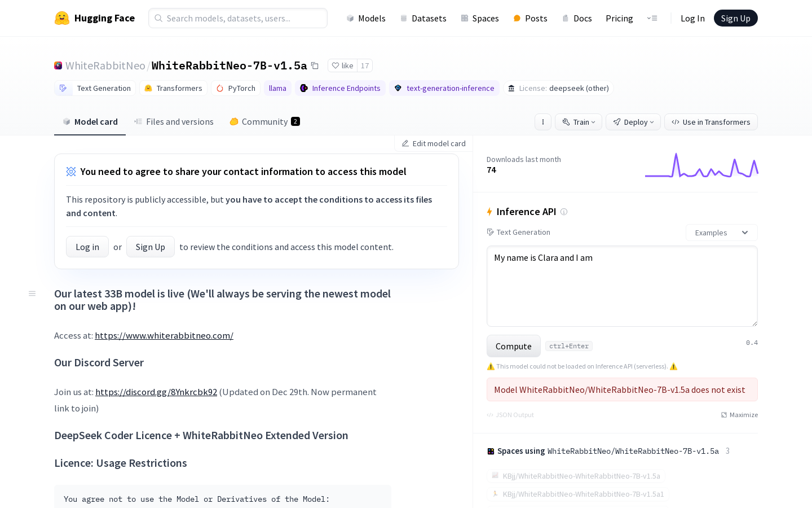
Task: Open the Examples dropdown
Action: (721, 233)
